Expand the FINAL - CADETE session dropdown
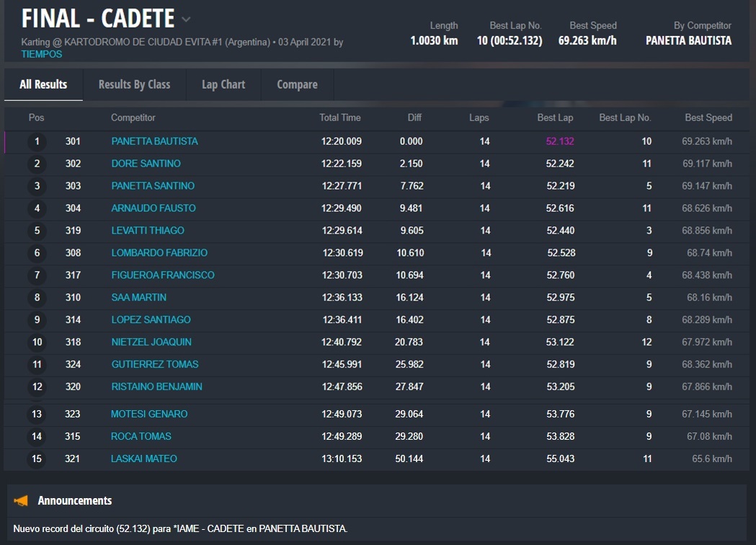Screen dimensions: 756x545 click(x=186, y=19)
